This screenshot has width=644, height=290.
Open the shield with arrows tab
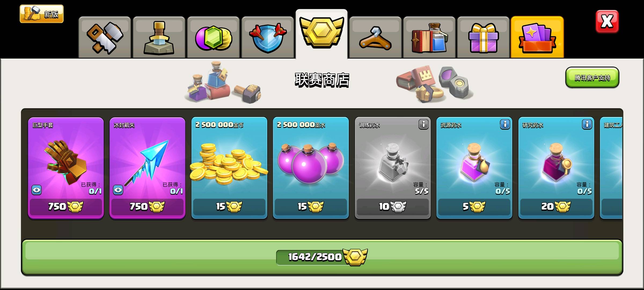click(x=268, y=37)
